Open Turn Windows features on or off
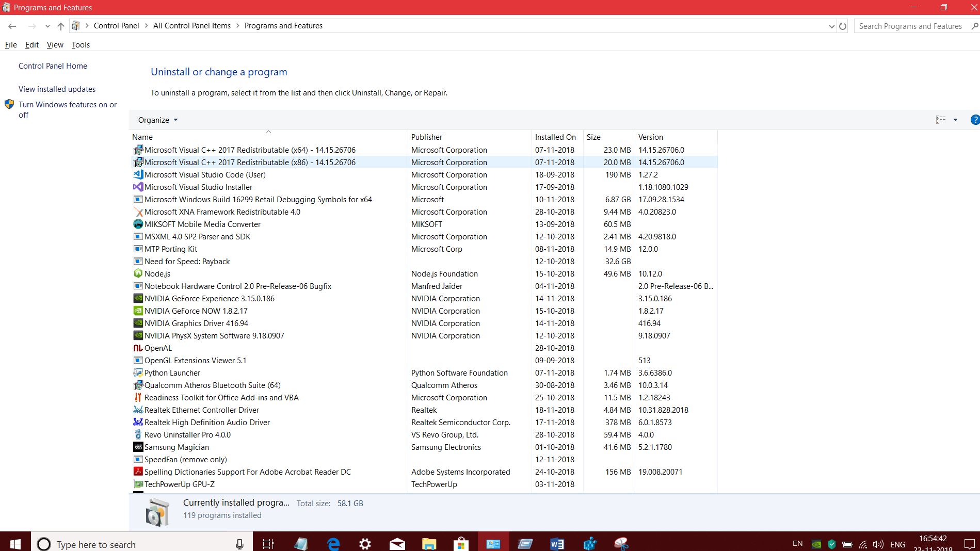This screenshot has width=980, height=551. pos(68,109)
